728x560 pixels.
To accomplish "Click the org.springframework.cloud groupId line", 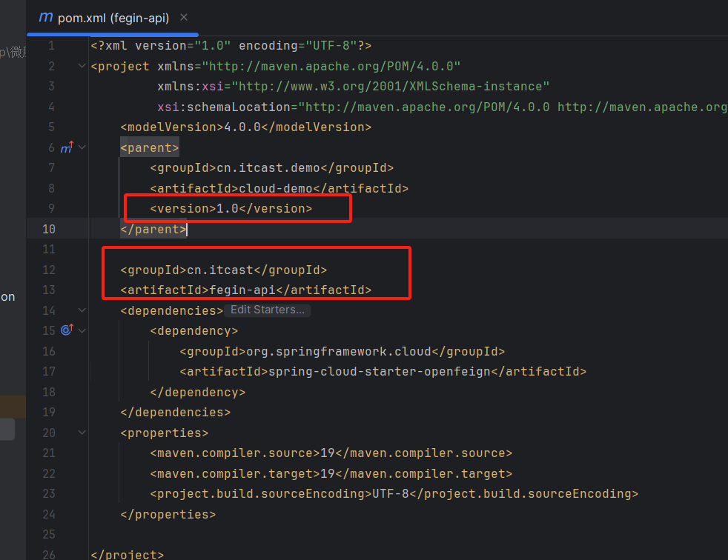I will click(343, 351).
